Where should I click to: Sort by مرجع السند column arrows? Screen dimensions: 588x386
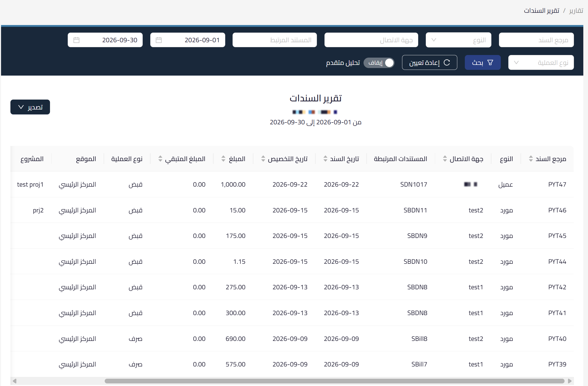coord(531,158)
